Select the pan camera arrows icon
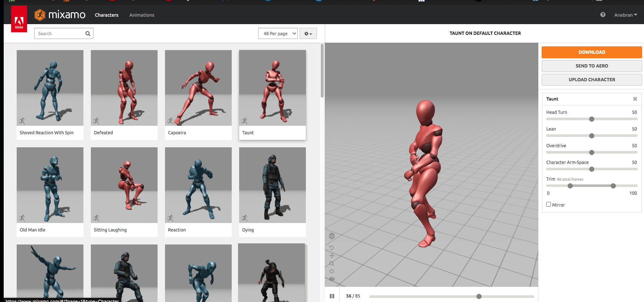Viewport: 644px width, 302px height. pos(332,256)
